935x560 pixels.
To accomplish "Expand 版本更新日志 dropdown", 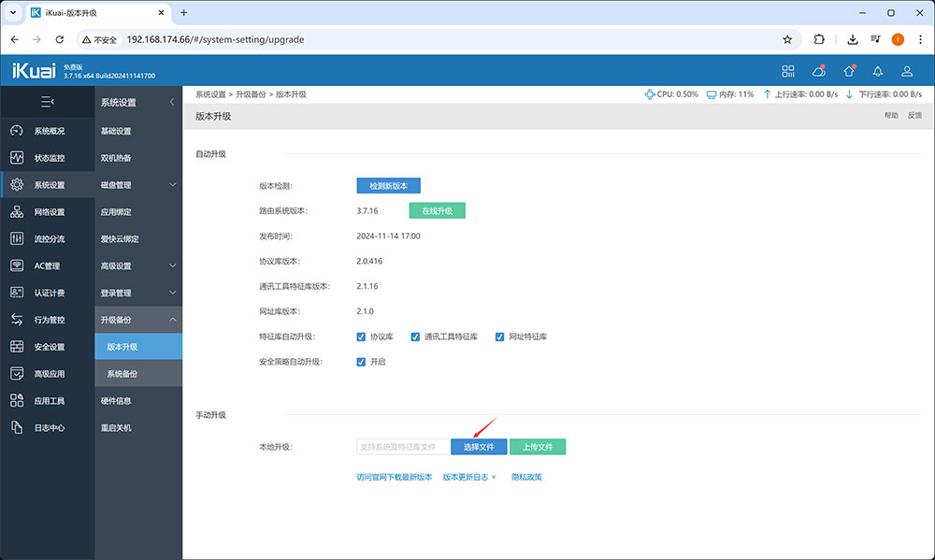I will [x=469, y=477].
